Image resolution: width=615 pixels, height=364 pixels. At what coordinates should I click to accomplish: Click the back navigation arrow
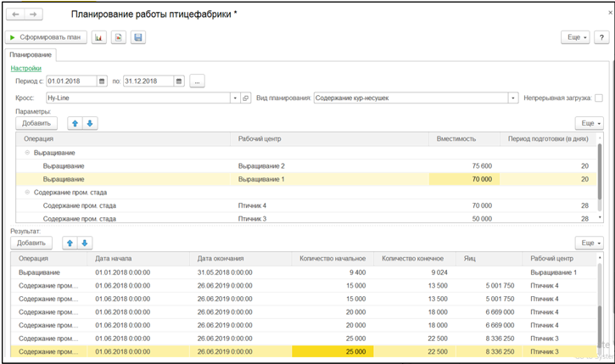tap(15, 14)
